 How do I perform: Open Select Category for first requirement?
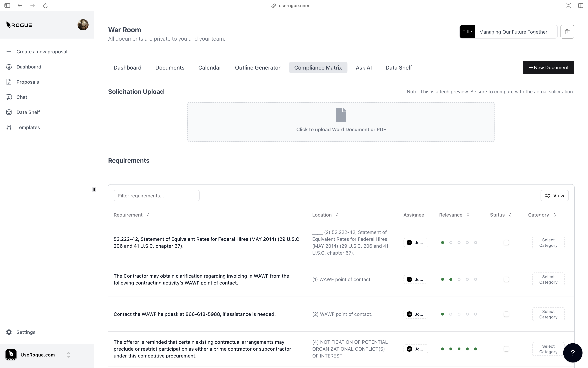(548, 242)
